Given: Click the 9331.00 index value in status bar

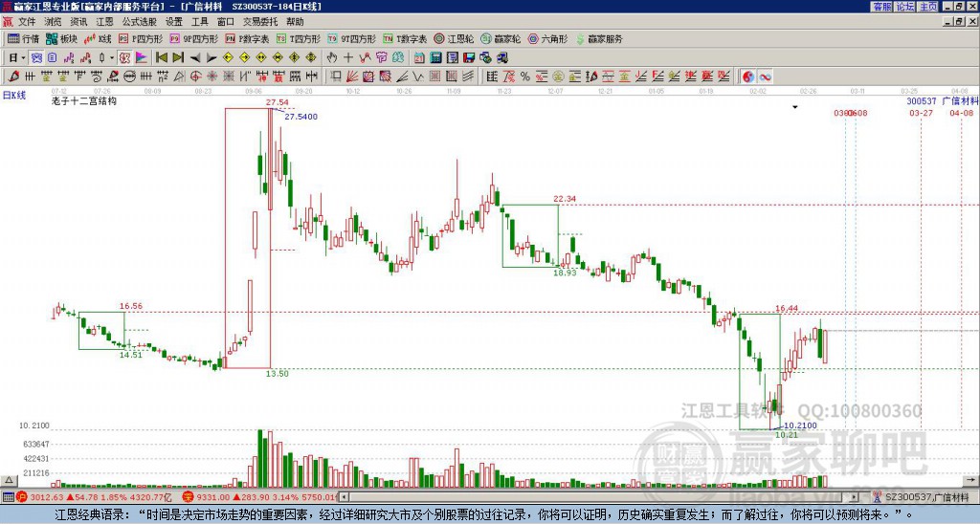Looking at the screenshot, I should 212,497.
